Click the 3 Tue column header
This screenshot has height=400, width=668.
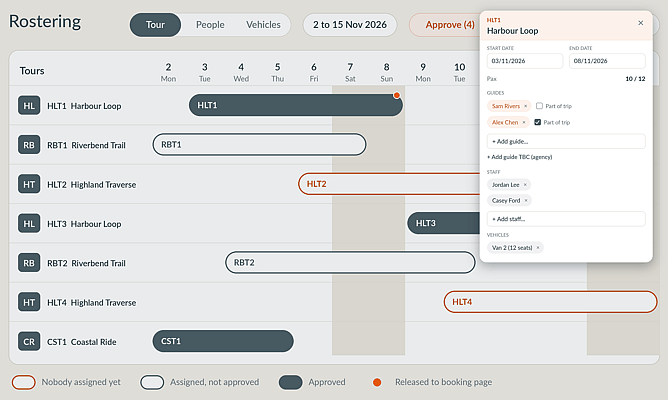point(204,72)
